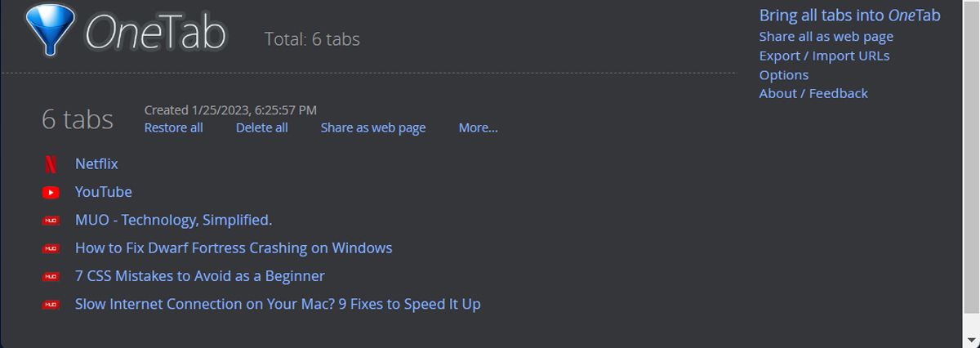Open Export / Import URLs
The height and width of the screenshot is (348, 980).
click(x=824, y=56)
